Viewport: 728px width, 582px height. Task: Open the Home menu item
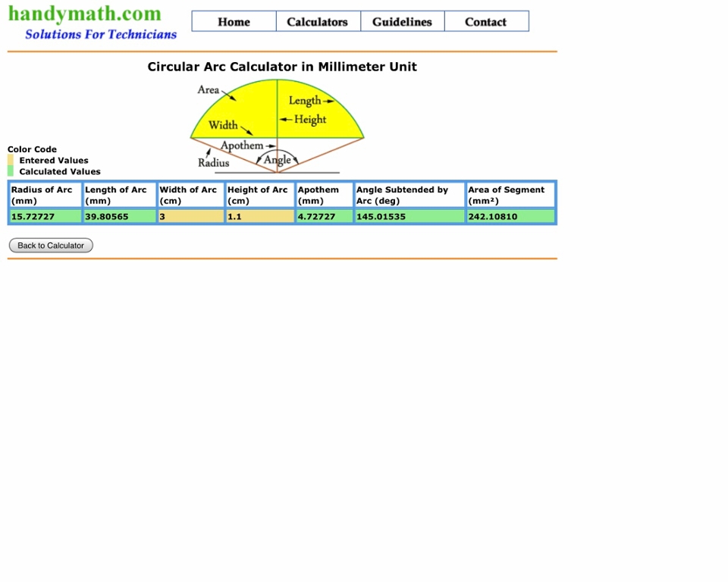[234, 22]
